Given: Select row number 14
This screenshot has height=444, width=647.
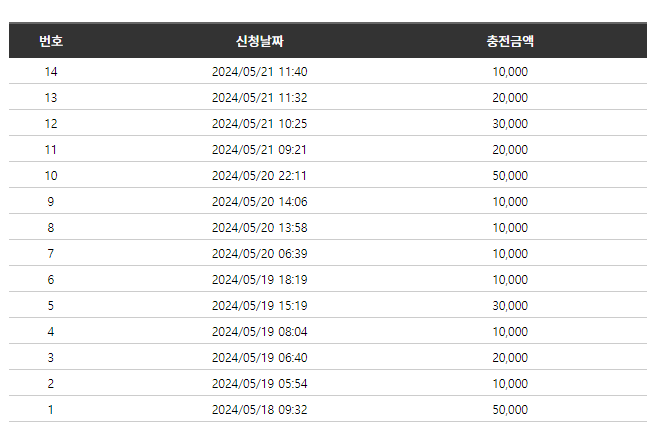Looking at the screenshot, I should [51, 72].
